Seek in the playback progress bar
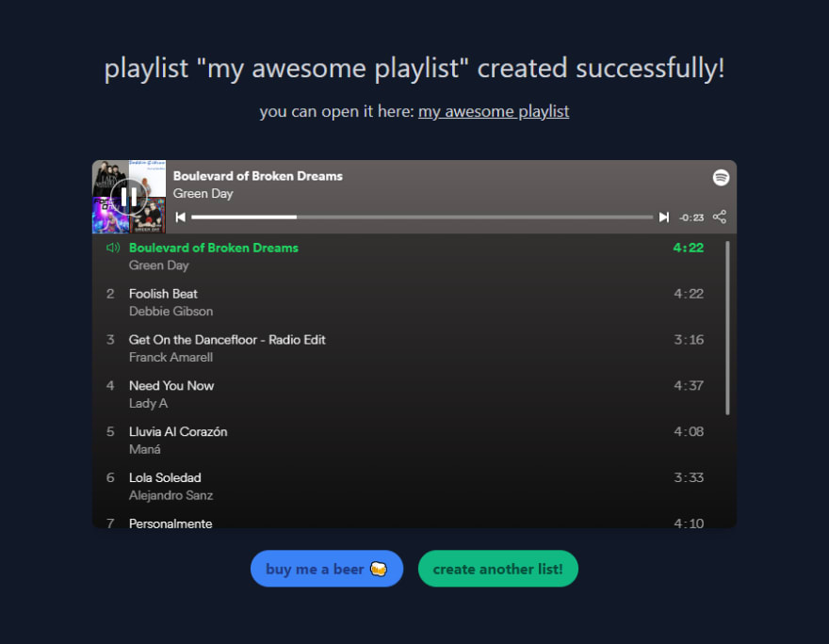The height and width of the screenshot is (644, 829). point(422,217)
